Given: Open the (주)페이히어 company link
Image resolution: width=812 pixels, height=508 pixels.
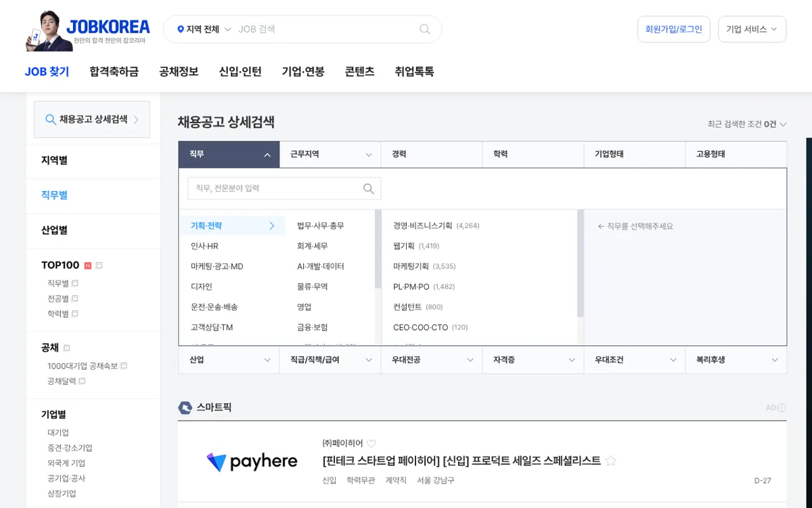Looking at the screenshot, I should point(342,443).
